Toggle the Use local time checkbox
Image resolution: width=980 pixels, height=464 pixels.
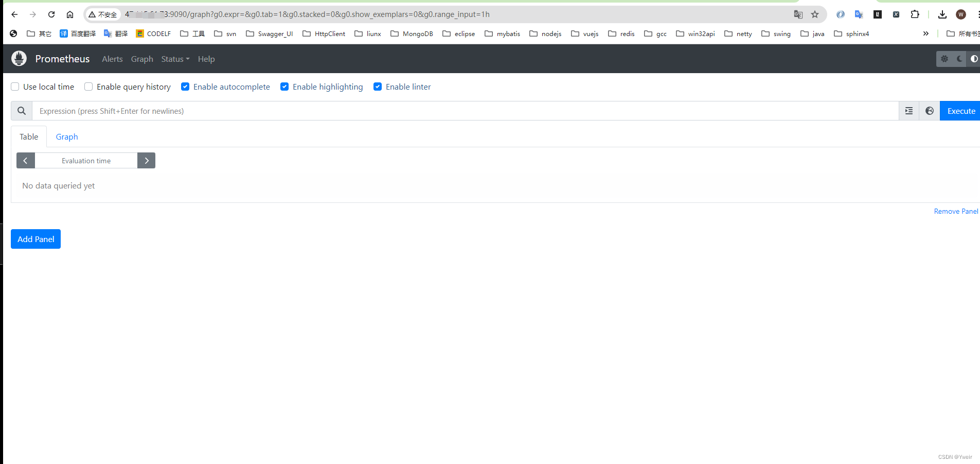[x=15, y=87]
